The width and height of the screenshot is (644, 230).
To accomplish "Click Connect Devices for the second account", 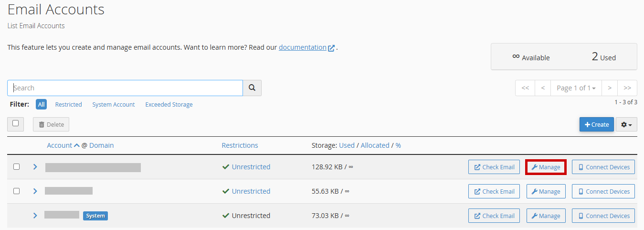I will [x=603, y=191].
